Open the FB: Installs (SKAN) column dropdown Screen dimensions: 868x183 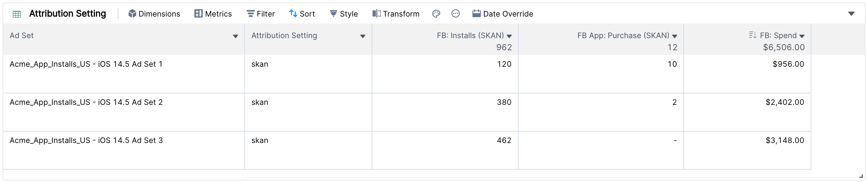tap(509, 36)
